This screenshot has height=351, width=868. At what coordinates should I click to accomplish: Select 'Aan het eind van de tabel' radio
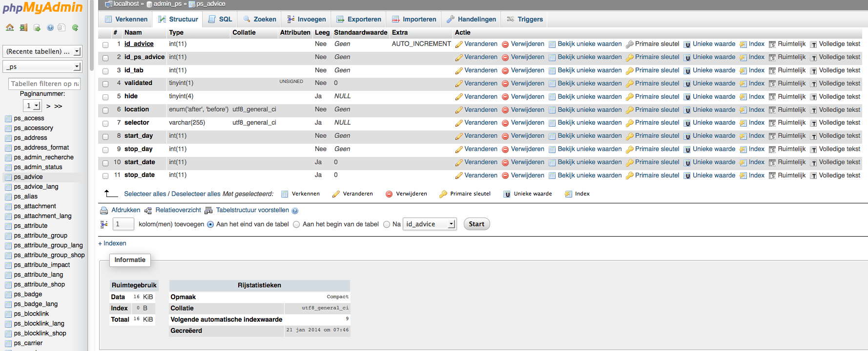click(x=210, y=224)
